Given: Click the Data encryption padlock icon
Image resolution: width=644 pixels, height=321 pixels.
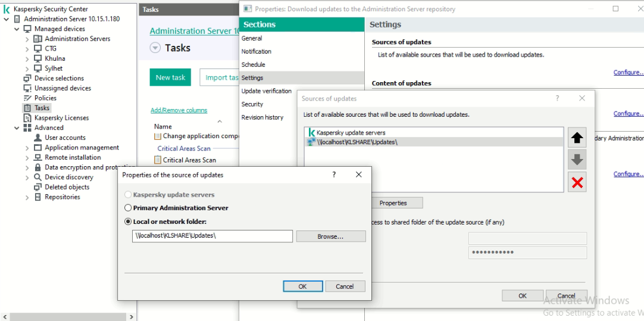Looking at the screenshot, I should 37,167.
